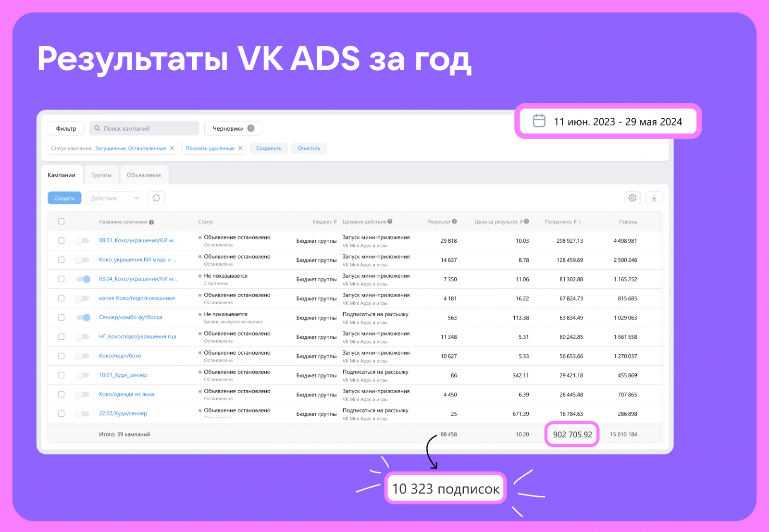Check the box for Коко/подп/бохо row

tap(61, 356)
